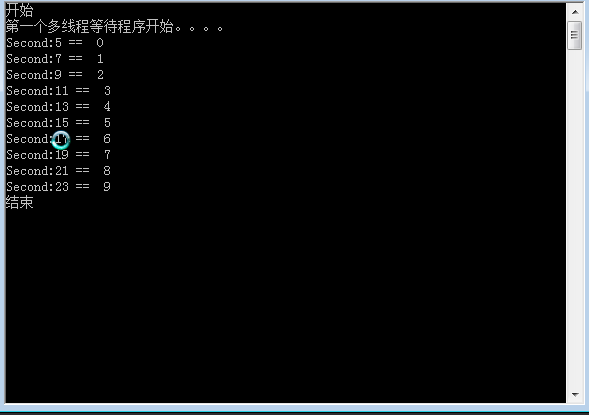Click the number 6 in output
Image resolution: width=589 pixels, height=415 pixels.
[x=107, y=139]
